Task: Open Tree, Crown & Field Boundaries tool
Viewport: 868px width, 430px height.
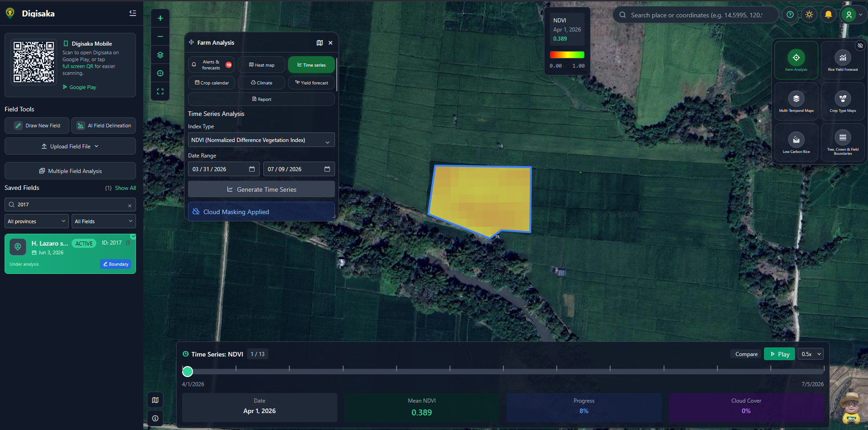Action: point(843,142)
